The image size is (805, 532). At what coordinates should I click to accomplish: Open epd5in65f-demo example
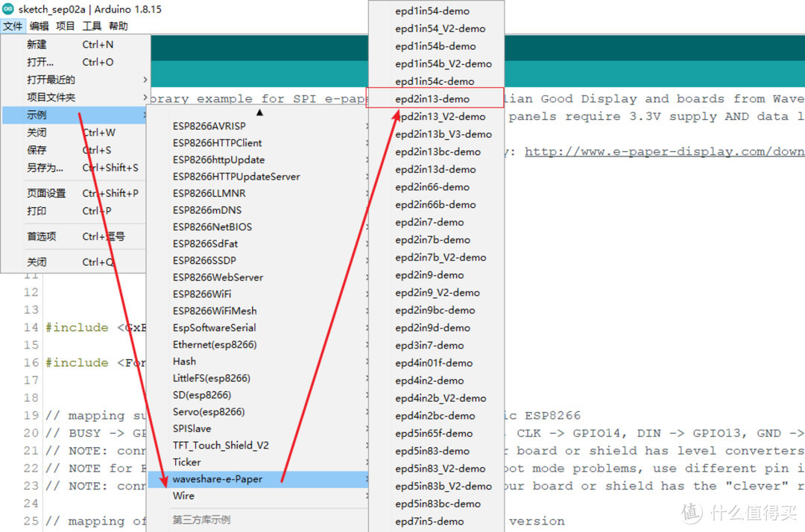pyautogui.click(x=436, y=433)
